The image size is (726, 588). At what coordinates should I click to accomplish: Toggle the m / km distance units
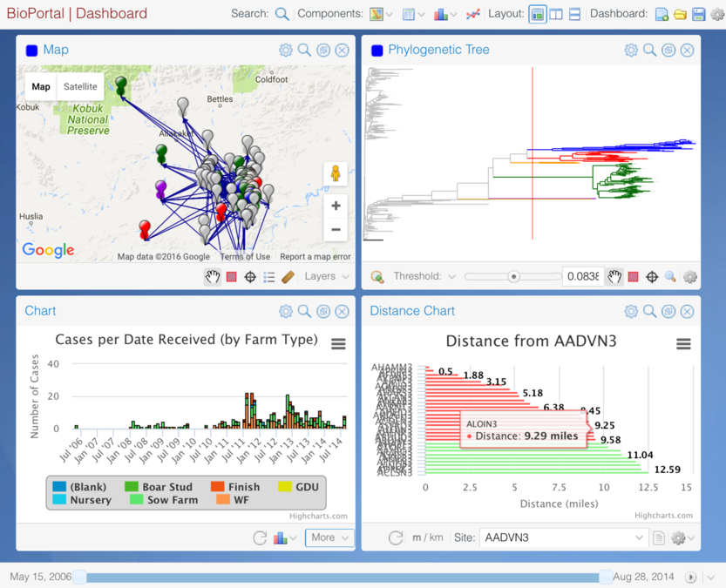tap(425, 537)
